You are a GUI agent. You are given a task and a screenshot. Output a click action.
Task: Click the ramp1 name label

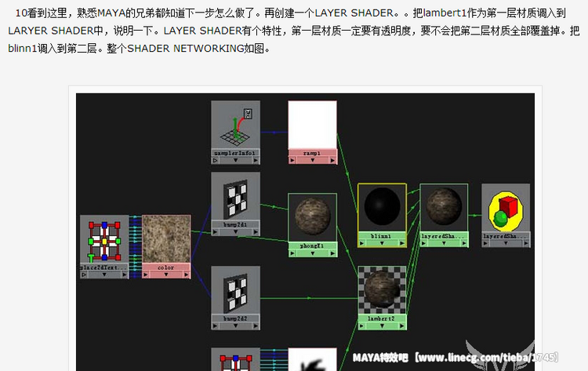[312, 153]
